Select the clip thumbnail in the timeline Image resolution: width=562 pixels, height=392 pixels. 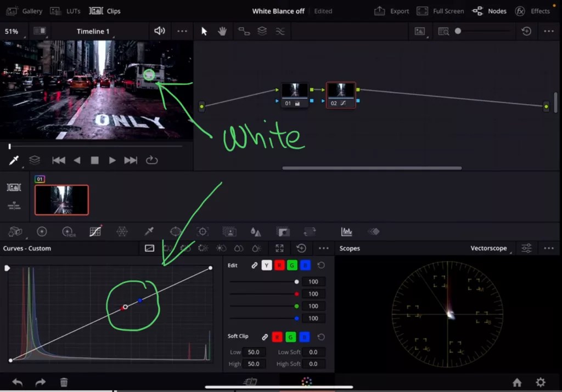[61, 200]
